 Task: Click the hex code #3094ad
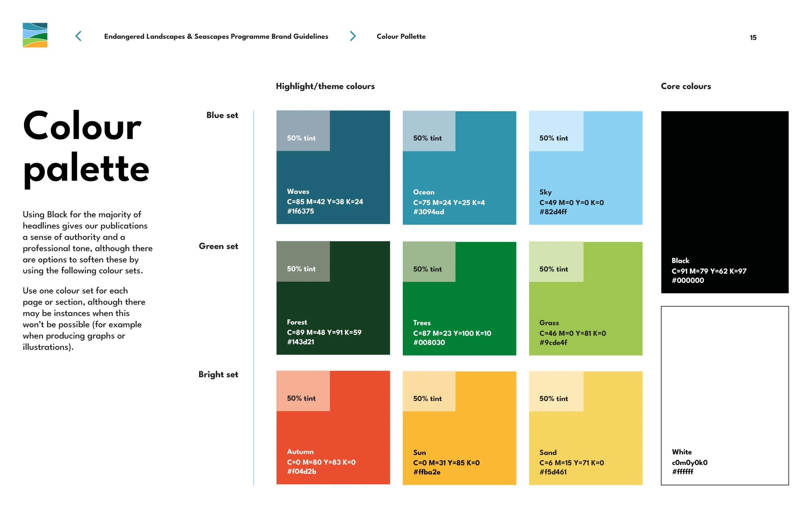click(x=429, y=212)
